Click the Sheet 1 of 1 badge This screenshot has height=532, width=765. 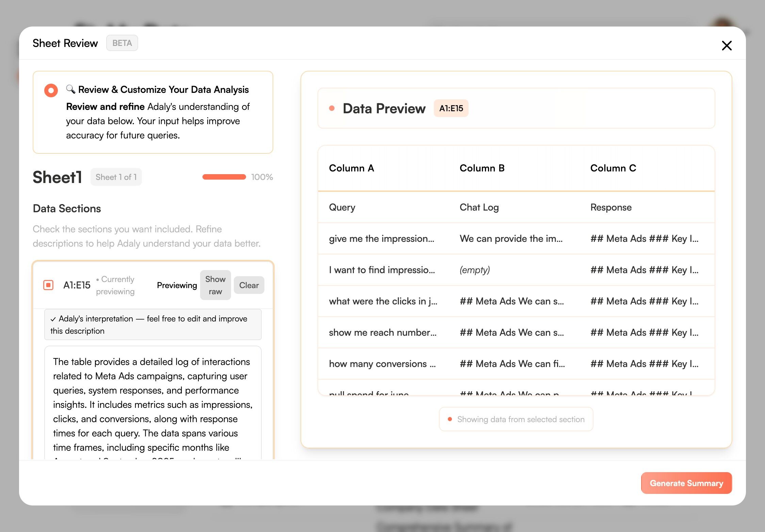116,177
